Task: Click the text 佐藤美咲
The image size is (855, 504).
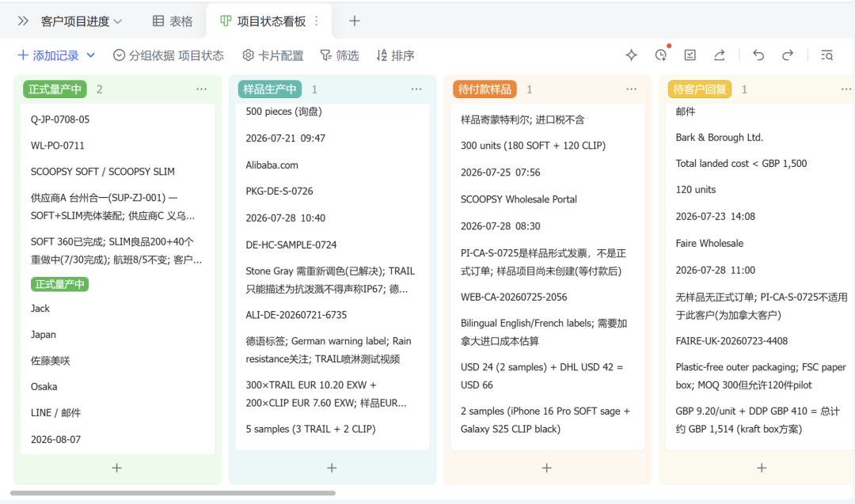Action: 50,361
